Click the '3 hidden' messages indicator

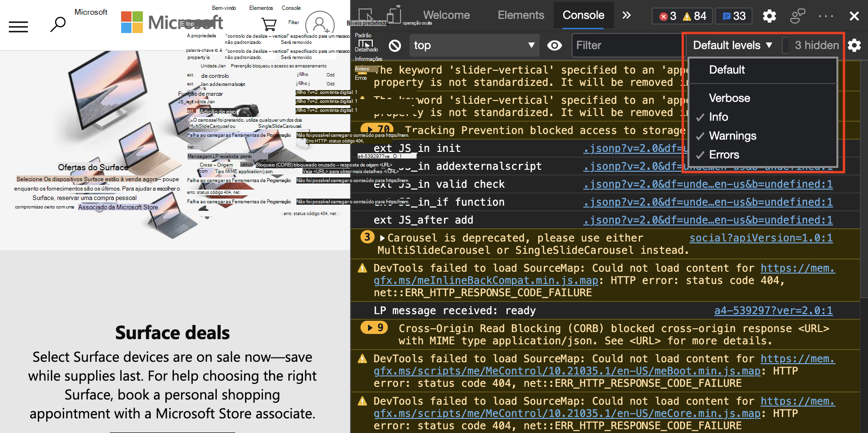(817, 45)
